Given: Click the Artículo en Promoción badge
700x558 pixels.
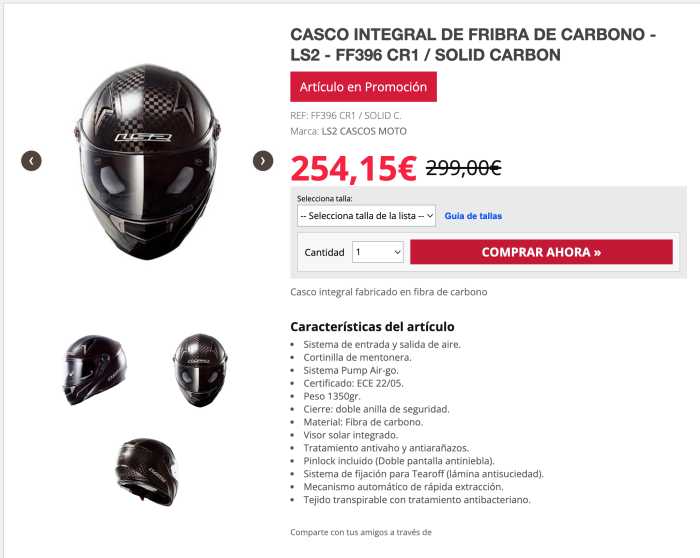Looking at the screenshot, I should 363,87.
